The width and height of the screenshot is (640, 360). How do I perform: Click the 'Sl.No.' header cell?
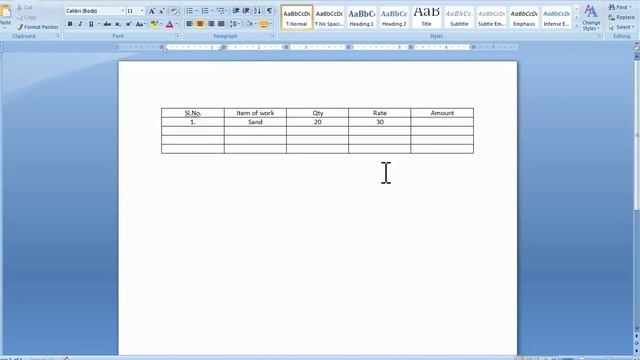click(x=193, y=113)
